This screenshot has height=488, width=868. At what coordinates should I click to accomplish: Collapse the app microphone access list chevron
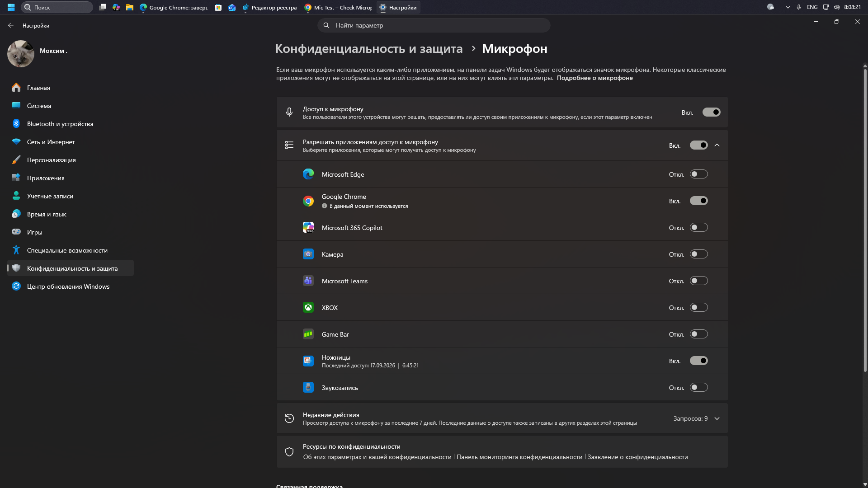(717, 145)
